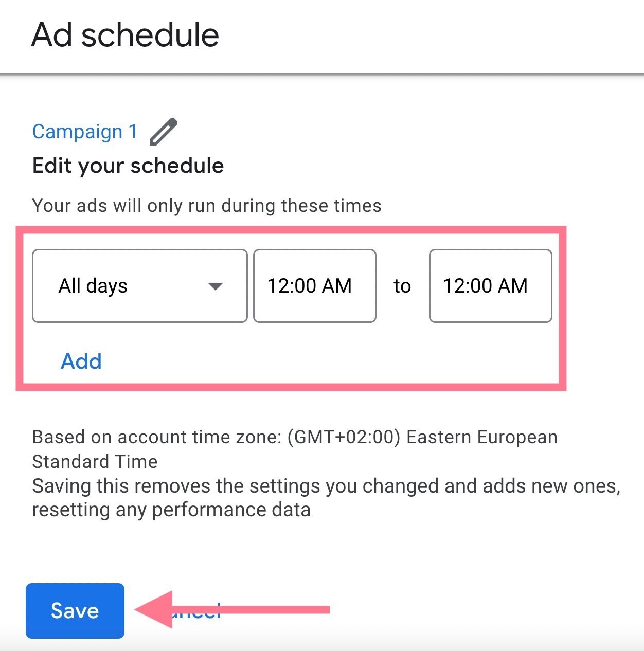644x651 pixels.
Task: Open the Campaign 1 link
Action: pyautogui.click(x=85, y=132)
